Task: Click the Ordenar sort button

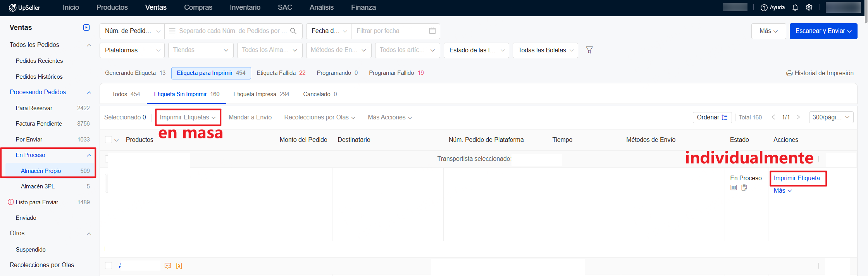Action: point(712,117)
